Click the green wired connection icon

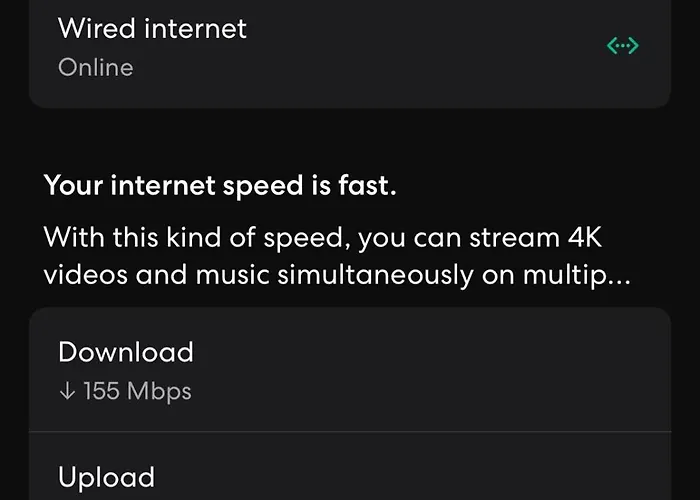coord(622,46)
